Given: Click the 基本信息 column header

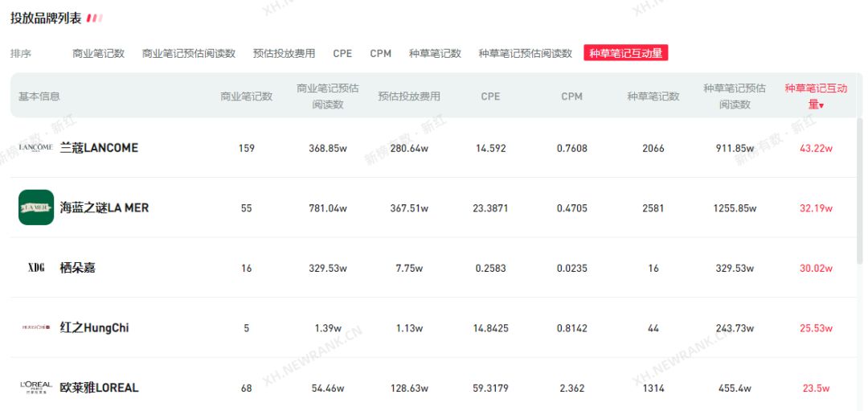Looking at the screenshot, I should 39,97.
